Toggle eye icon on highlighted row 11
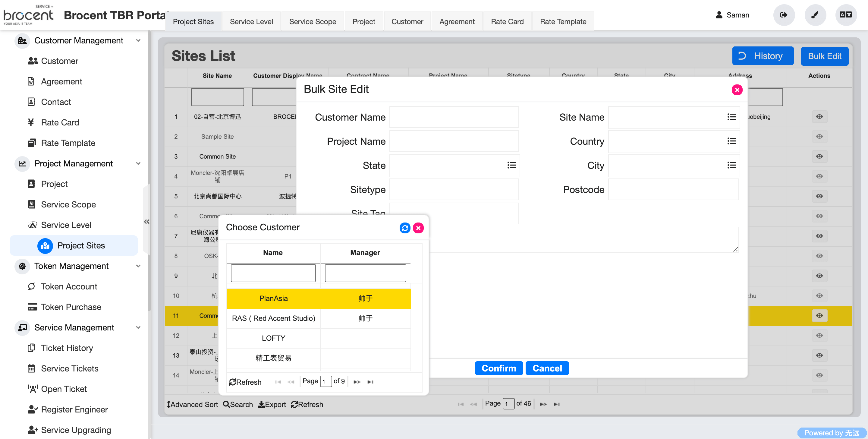Viewport: 868px width, 439px height. click(819, 316)
